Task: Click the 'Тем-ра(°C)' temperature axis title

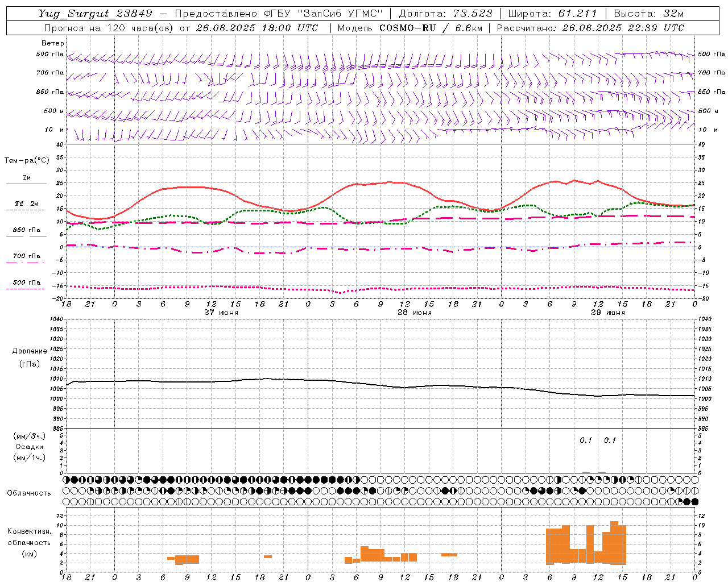Action: tap(27, 161)
